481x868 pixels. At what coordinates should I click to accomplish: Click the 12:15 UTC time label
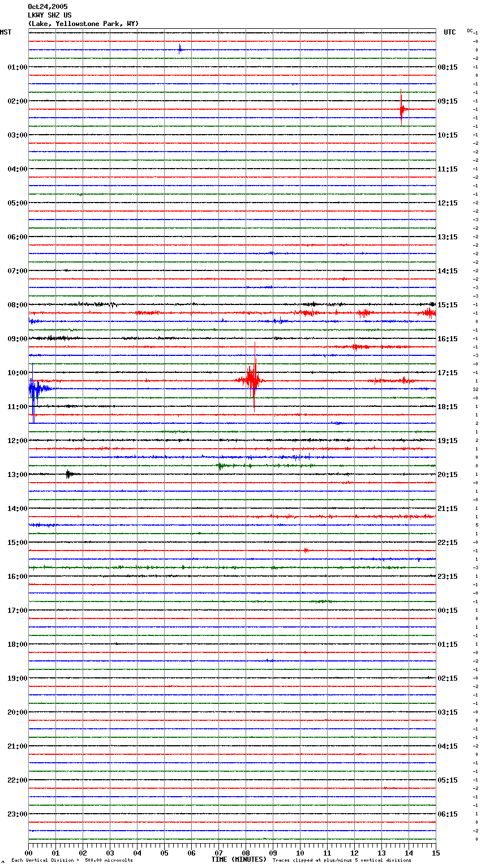click(x=448, y=203)
